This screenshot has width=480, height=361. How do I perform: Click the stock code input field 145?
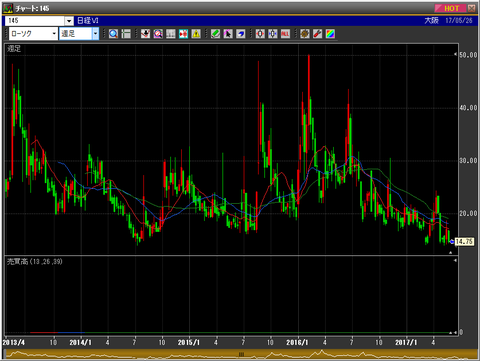[x=35, y=21]
